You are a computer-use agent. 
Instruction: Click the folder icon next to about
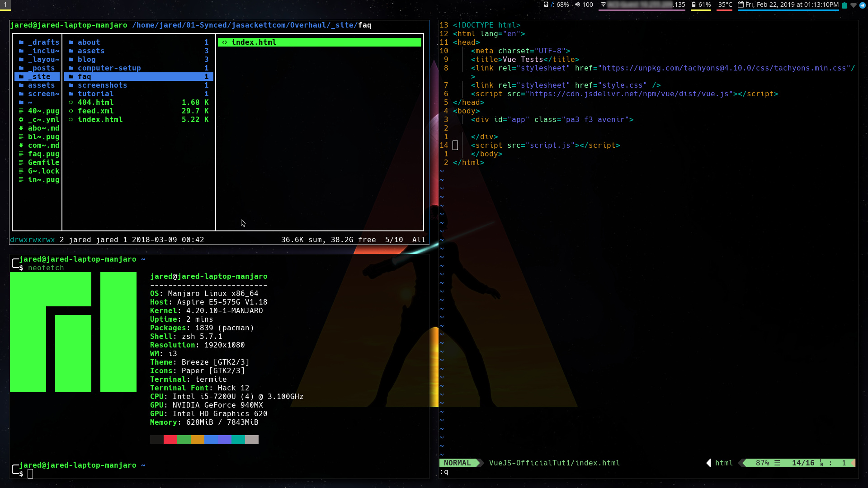click(71, 42)
